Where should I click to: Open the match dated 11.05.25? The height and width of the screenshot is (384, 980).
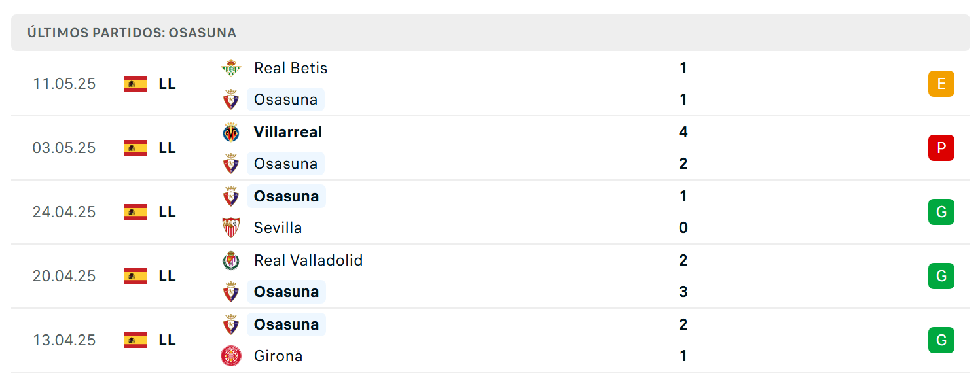(490, 84)
